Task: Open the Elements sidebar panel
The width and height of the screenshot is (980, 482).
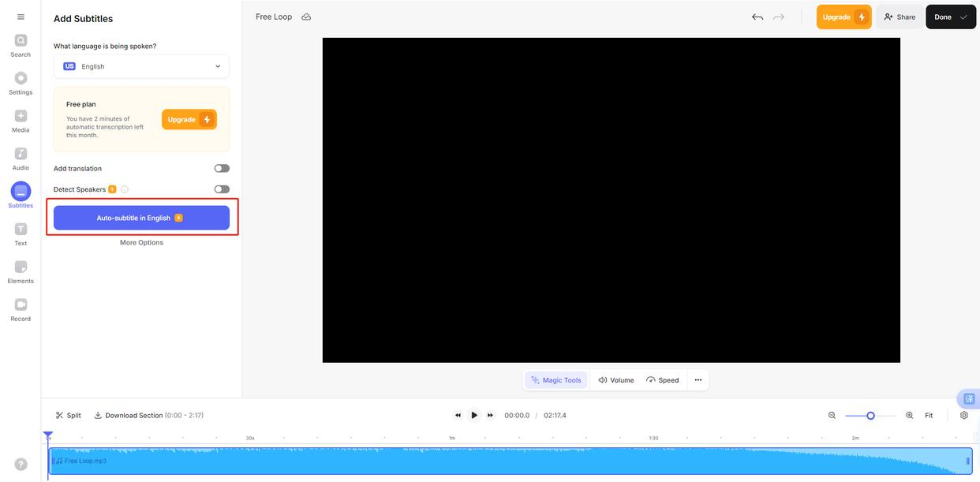Action: pos(21,267)
